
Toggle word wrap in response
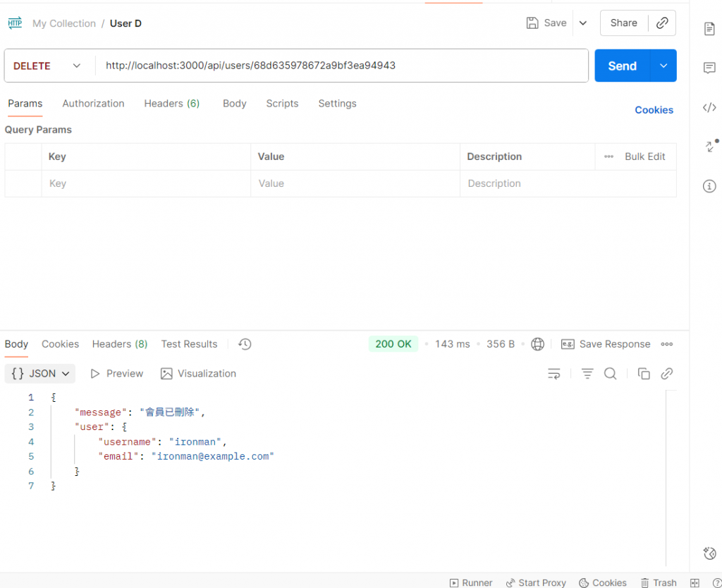coord(554,374)
